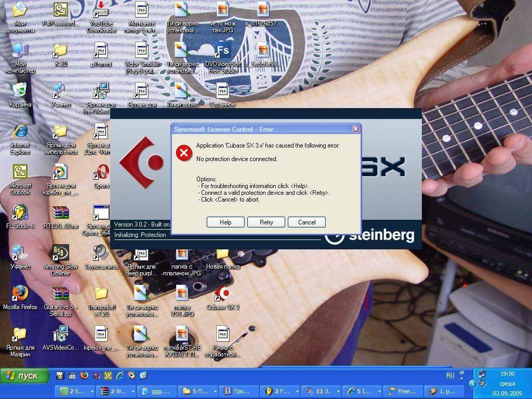This screenshot has height=399, width=532.
Task: Open Странное desktop file
Action: point(222,95)
